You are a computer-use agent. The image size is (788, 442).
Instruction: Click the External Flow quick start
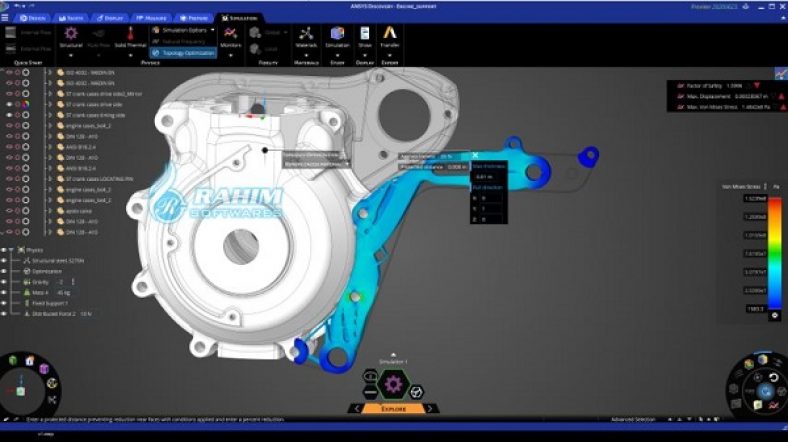point(28,49)
